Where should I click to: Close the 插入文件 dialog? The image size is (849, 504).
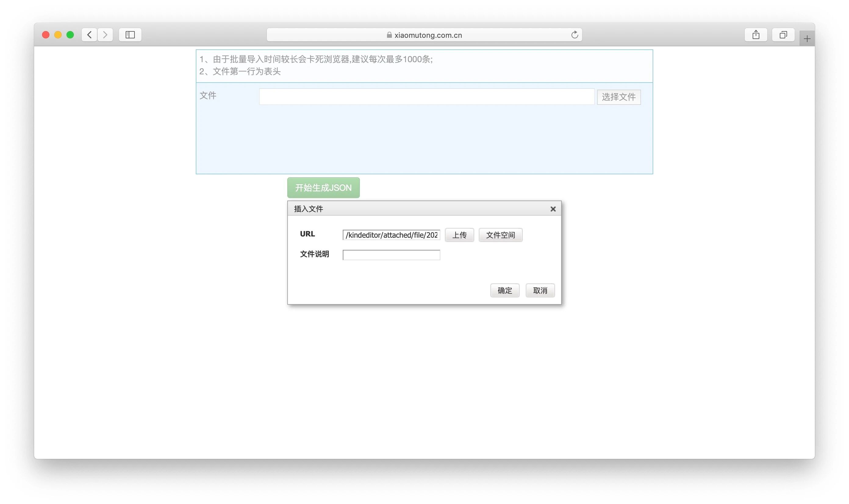[553, 209]
